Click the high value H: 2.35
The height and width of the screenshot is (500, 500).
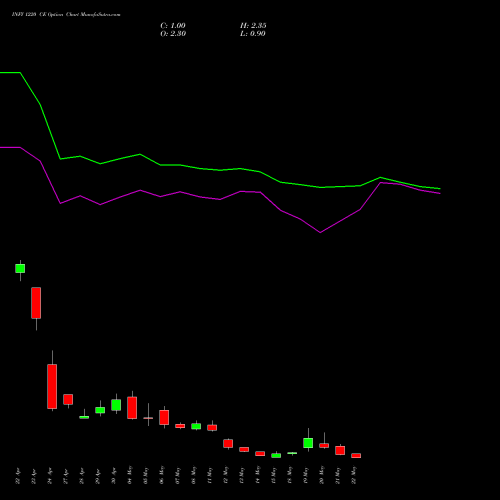(x=253, y=26)
